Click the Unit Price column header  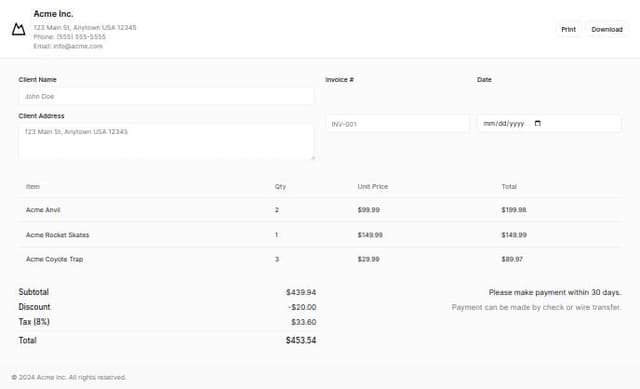(x=373, y=187)
